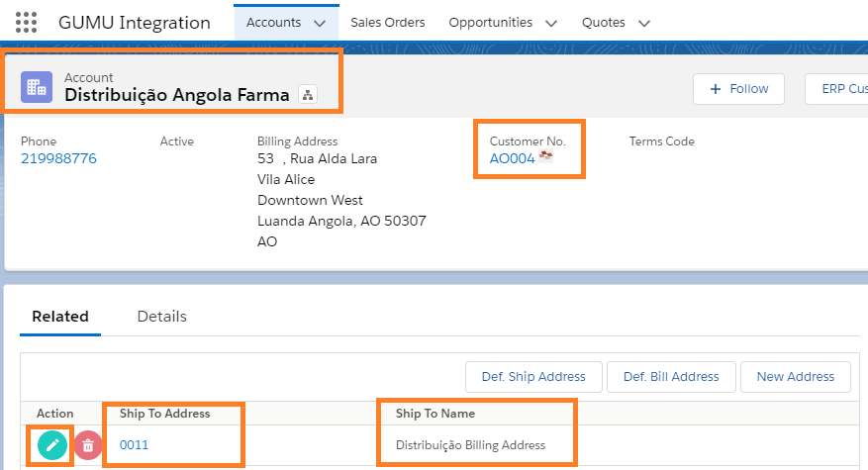This screenshot has height=470, width=868.
Task: View account hierarchy icon beside account name
Action: [308, 95]
